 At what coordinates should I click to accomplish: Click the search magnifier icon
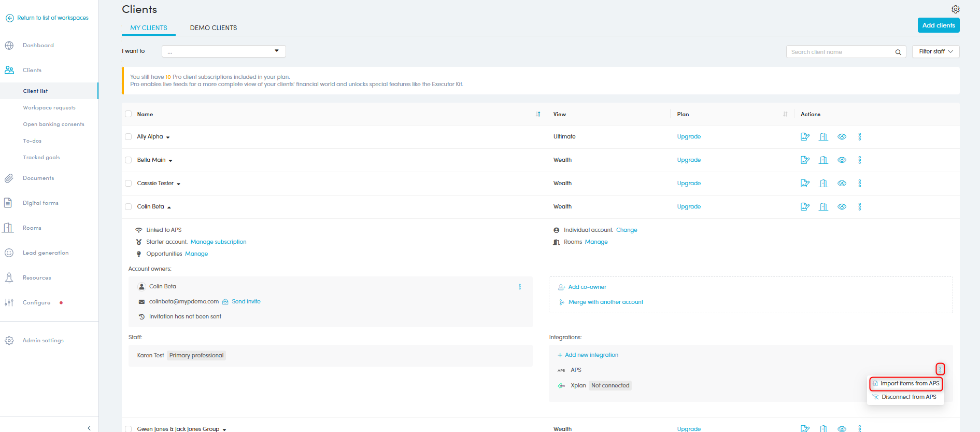pyautogui.click(x=898, y=52)
